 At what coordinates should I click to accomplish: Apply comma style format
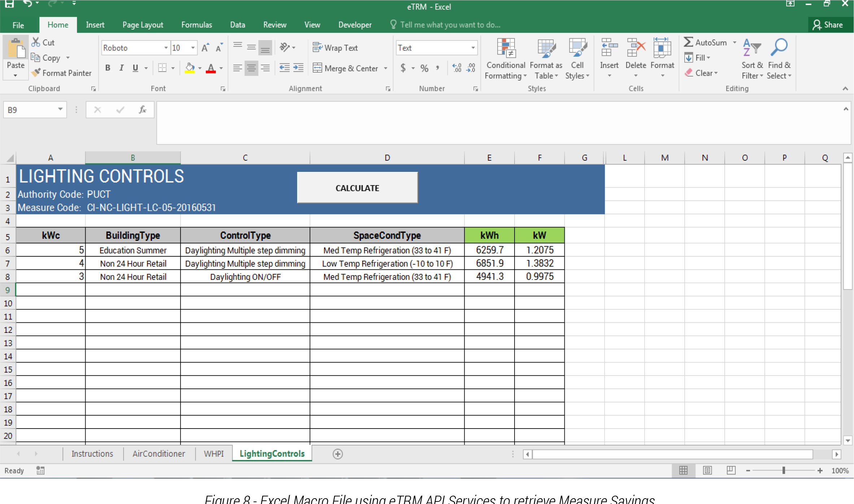438,68
